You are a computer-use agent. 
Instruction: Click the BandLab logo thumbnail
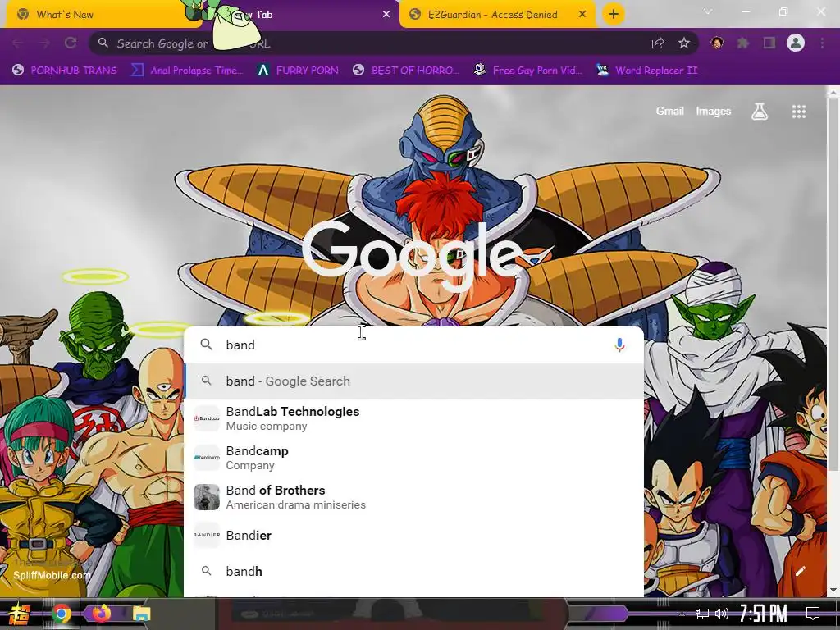pyautogui.click(x=206, y=418)
